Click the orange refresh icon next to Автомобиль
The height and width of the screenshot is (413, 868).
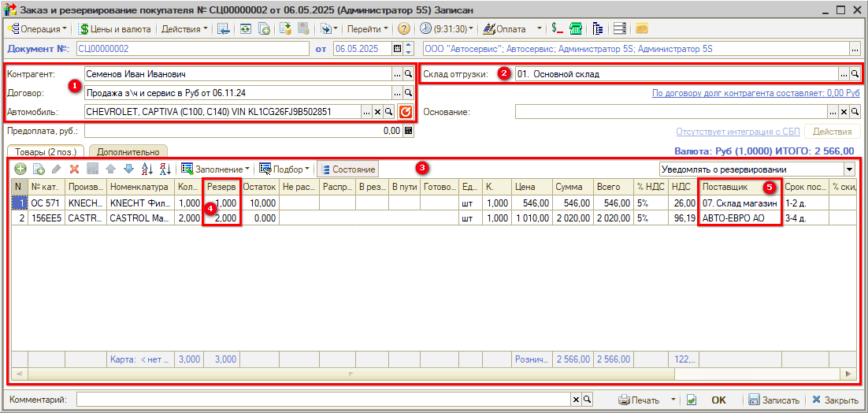pos(406,112)
